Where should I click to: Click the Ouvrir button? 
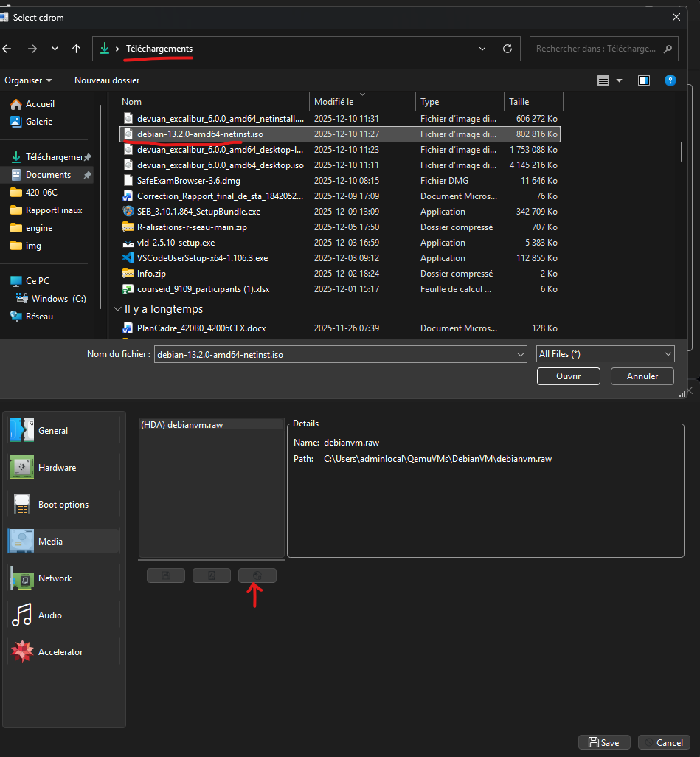(568, 376)
